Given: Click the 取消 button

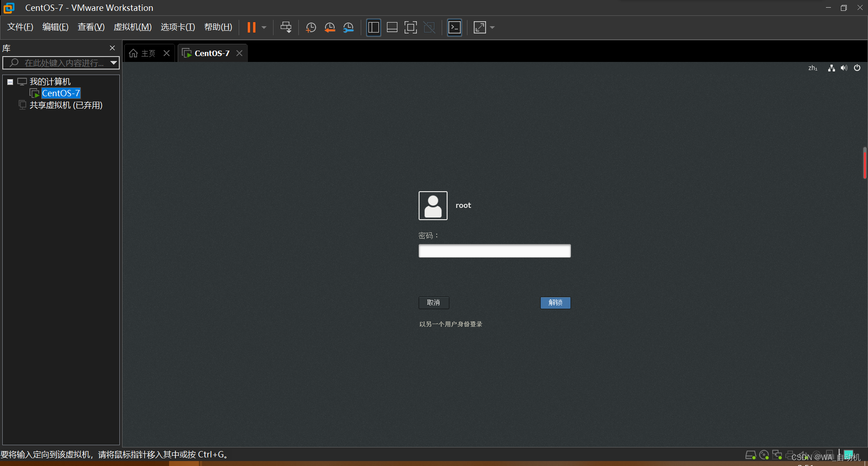Looking at the screenshot, I should click(434, 302).
